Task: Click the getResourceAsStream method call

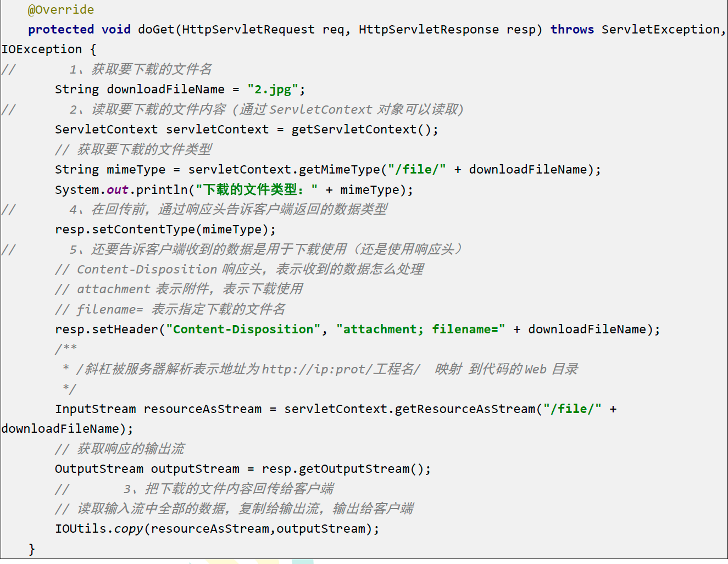Action: pos(465,409)
